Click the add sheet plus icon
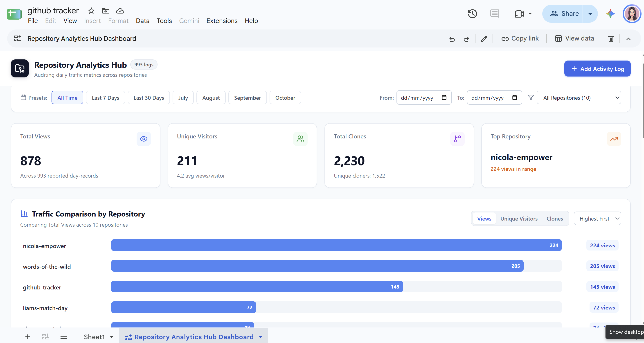The height and width of the screenshot is (343, 644). 28,337
